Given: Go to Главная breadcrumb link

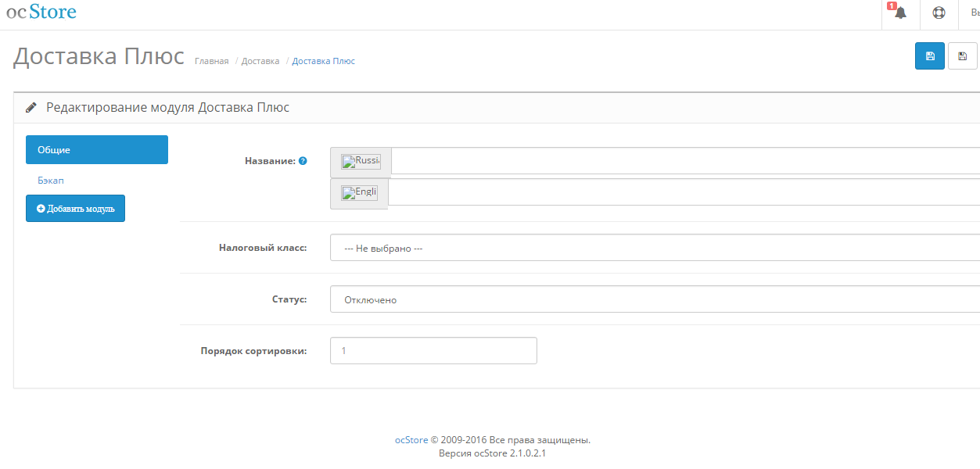Looking at the screenshot, I should pyautogui.click(x=211, y=61).
